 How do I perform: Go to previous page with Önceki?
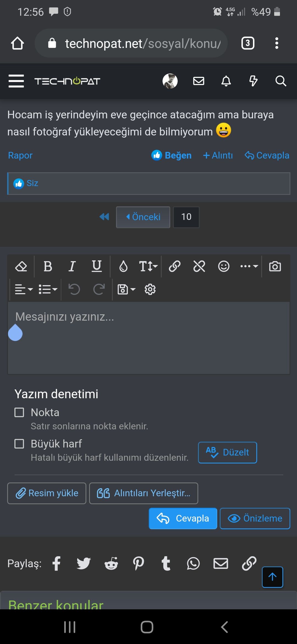[x=143, y=217]
